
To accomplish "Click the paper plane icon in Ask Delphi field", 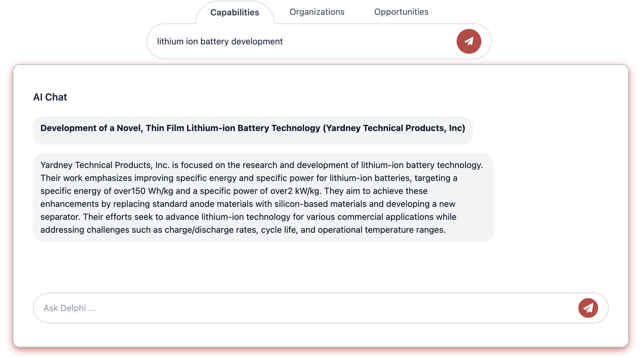I will (587, 308).
